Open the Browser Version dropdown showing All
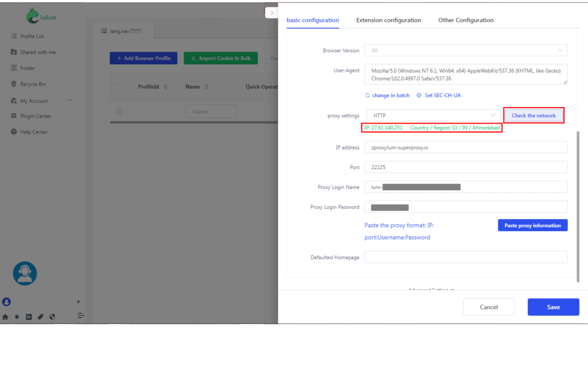Viewport: 588px width, 368px height. point(465,50)
